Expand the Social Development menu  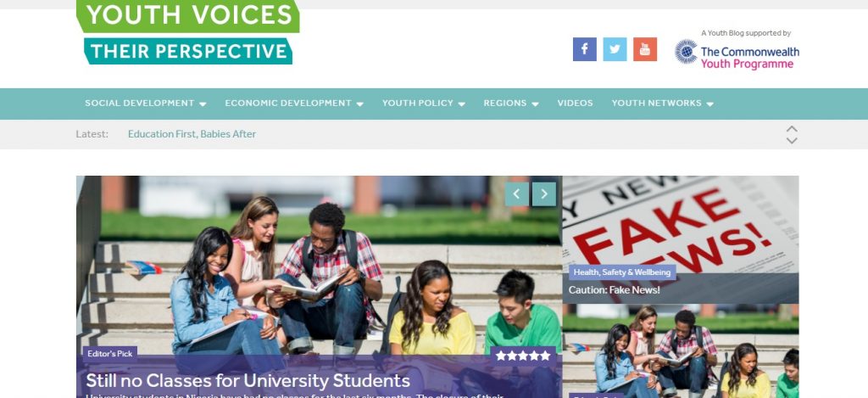[x=146, y=103]
